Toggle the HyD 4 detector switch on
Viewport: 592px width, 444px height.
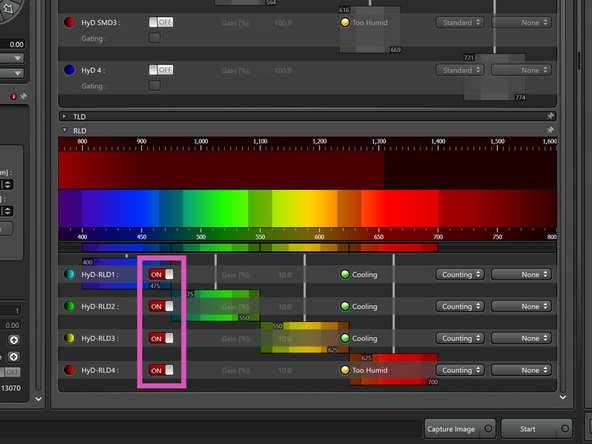(x=161, y=70)
